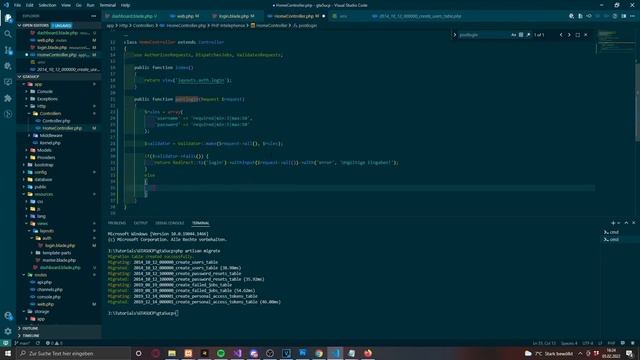
Task: Expand the config folder
Action: pyautogui.click(x=40, y=172)
